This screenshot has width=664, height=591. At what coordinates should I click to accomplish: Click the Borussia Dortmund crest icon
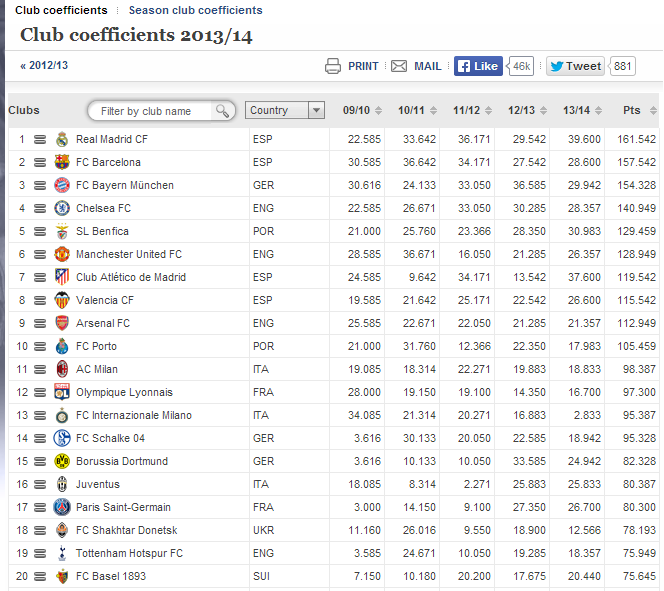[x=62, y=461]
